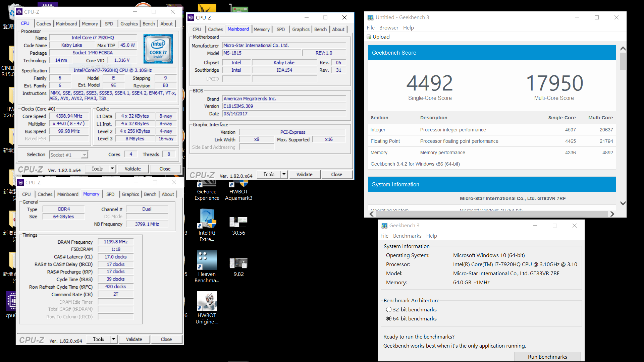
Task: Expand the Socket #1 selection combo box
Action: [85, 155]
